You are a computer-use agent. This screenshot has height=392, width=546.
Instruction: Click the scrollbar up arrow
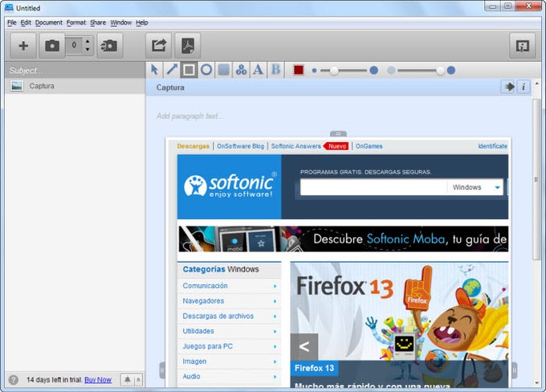(x=536, y=84)
